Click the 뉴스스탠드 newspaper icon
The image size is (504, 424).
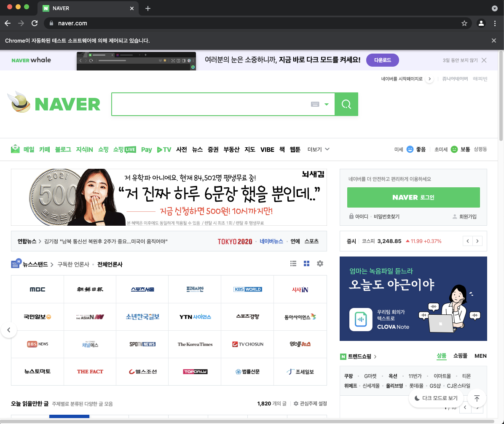tap(16, 263)
